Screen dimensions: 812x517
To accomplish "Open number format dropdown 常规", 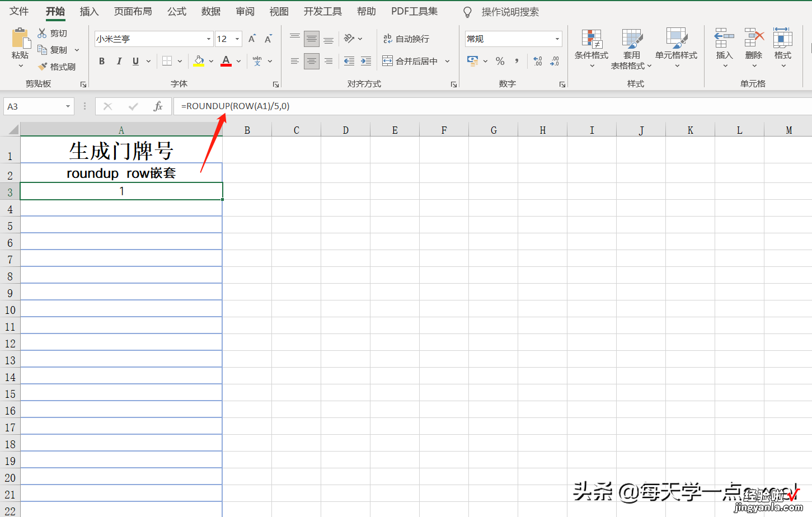I will (557, 39).
